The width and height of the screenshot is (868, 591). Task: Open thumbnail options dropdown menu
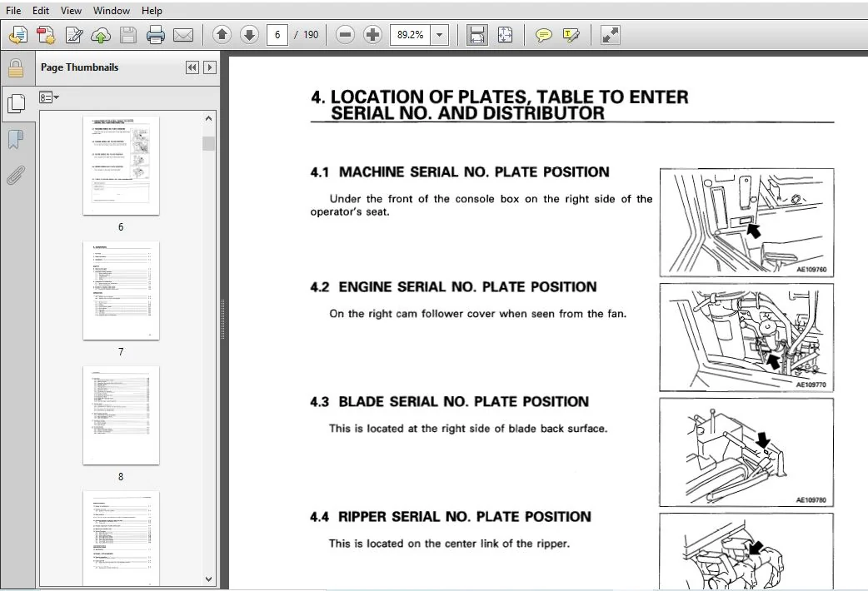coord(48,97)
